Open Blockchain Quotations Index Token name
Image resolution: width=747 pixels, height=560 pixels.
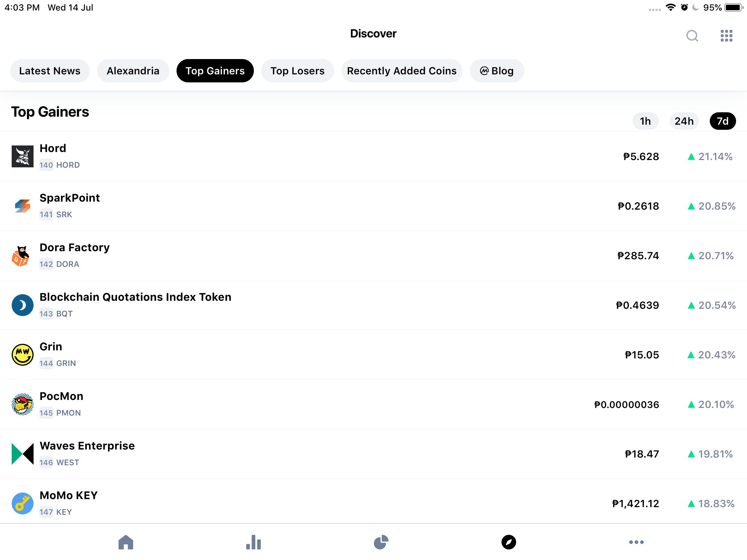coord(135,297)
